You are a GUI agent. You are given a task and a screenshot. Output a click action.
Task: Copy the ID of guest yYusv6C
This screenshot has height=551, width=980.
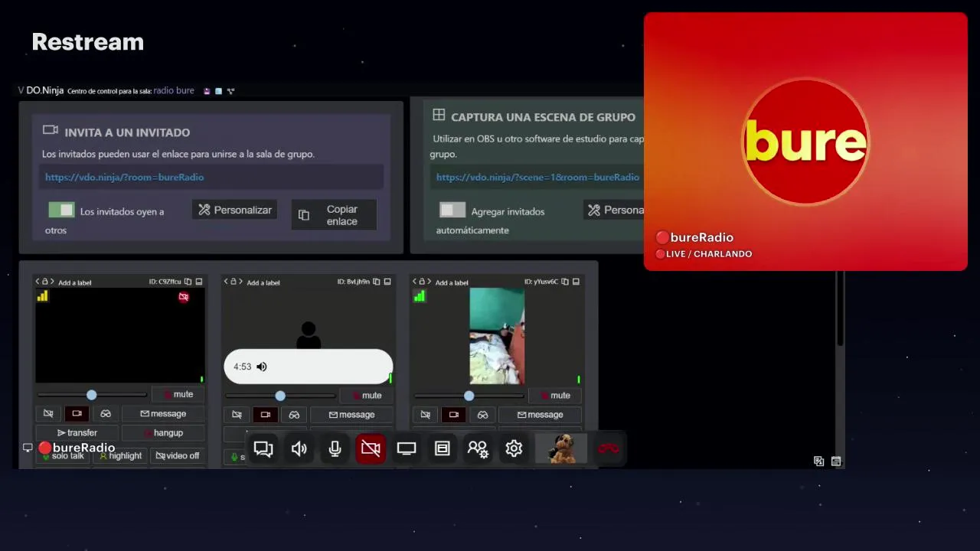click(565, 282)
